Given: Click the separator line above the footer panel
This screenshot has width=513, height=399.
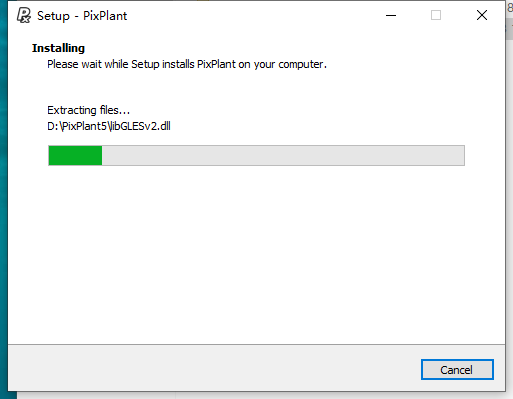Looking at the screenshot, I should tap(257, 344).
